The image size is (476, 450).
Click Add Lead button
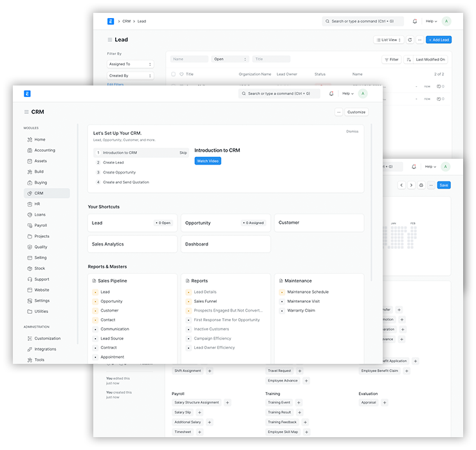coord(439,40)
